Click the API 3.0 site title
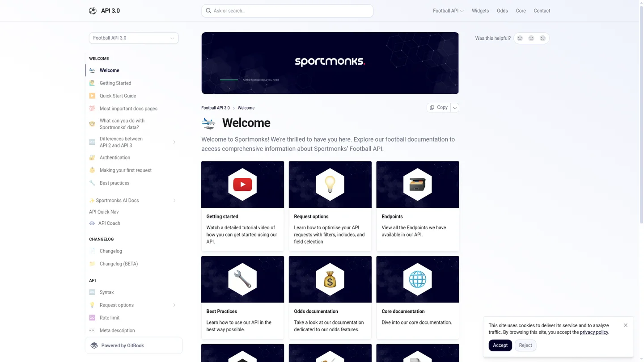 110,11
